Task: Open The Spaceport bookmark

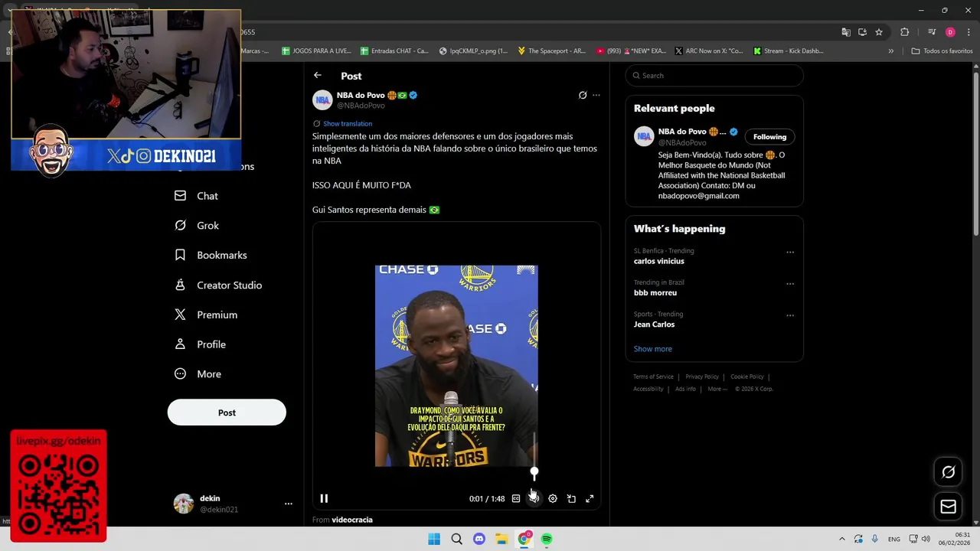Action: (x=552, y=51)
